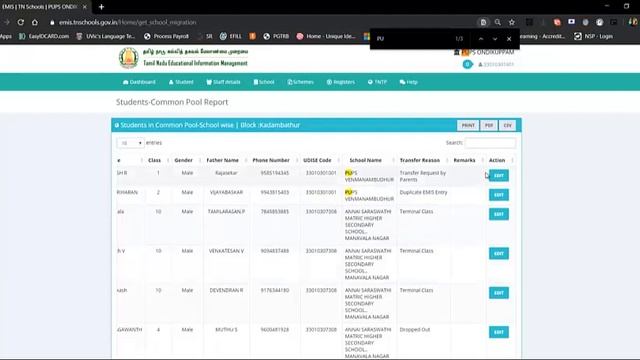Click the table Search input field
This screenshot has width=640, height=360.
490,143
